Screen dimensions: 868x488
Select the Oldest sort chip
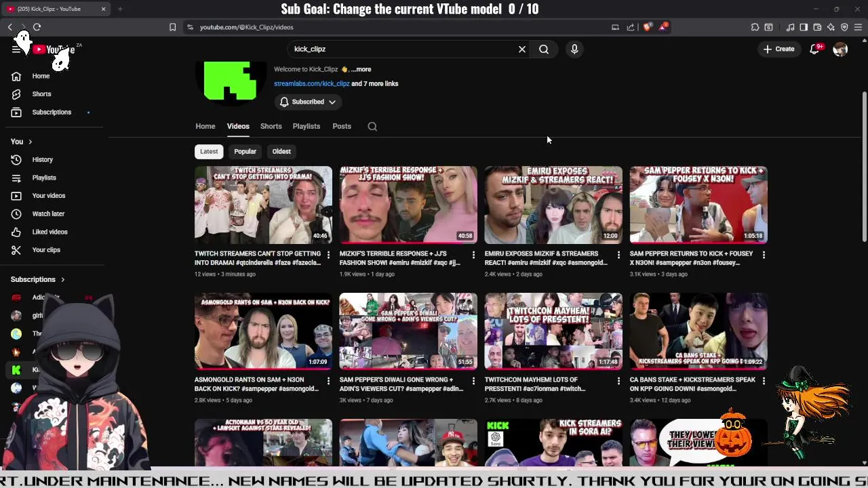tap(281, 151)
